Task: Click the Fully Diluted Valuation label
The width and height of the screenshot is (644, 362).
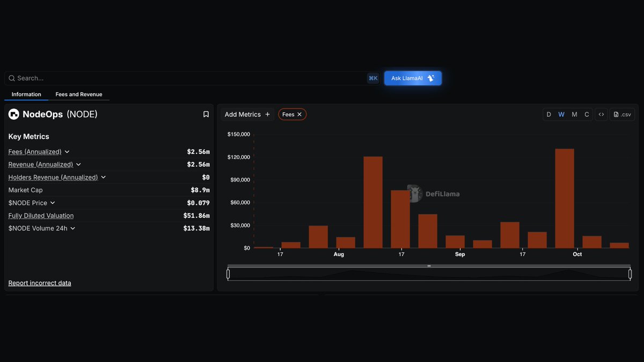Action: click(41, 216)
